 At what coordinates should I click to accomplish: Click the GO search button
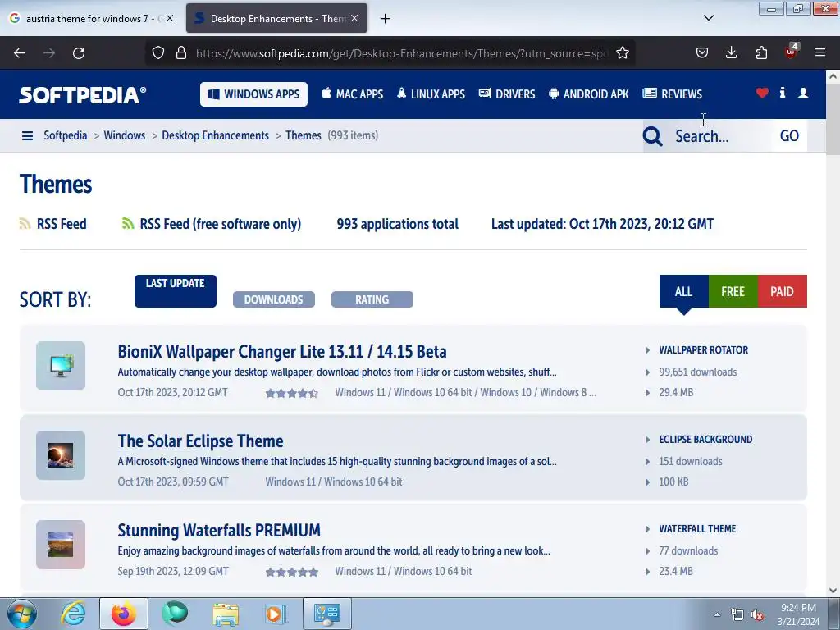[789, 136]
